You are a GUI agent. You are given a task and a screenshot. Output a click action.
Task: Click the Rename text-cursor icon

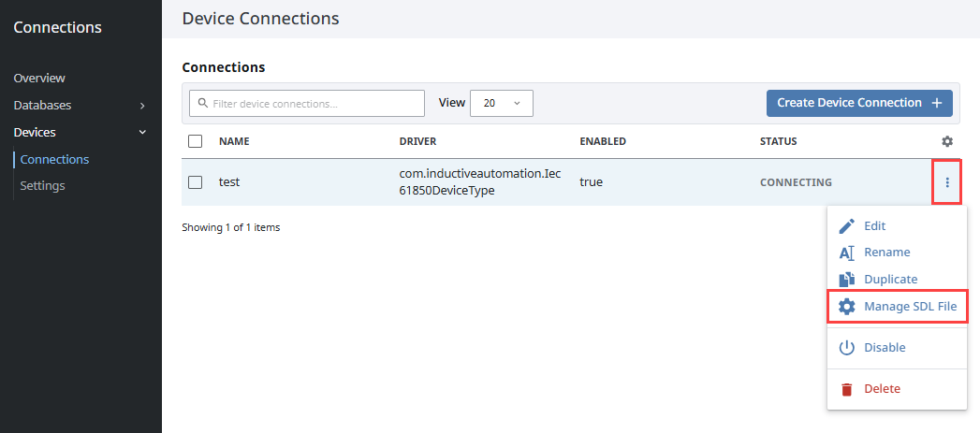tap(846, 253)
